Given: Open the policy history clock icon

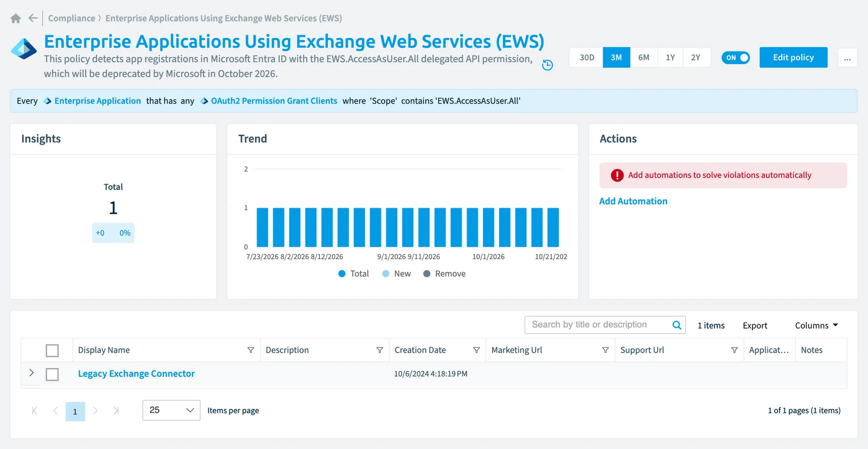Looking at the screenshot, I should tap(547, 65).
